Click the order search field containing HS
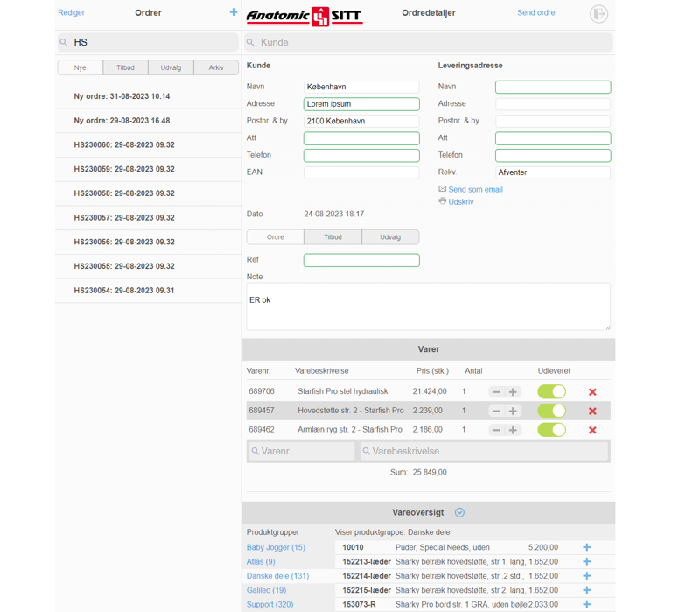The height and width of the screenshot is (612, 700). click(148, 42)
